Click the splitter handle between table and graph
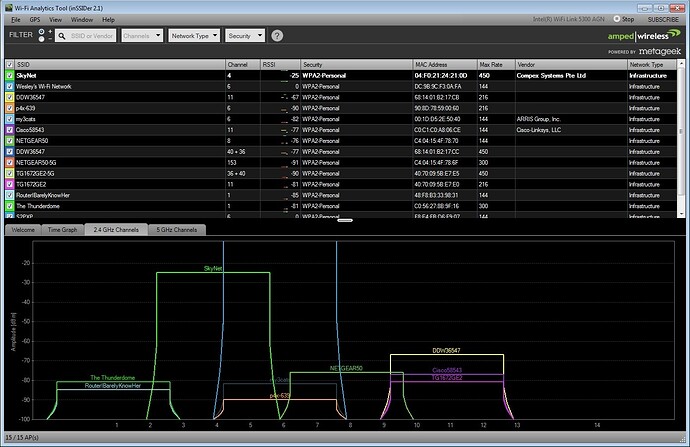The height and width of the screenshot is (447, 690). [x=345, y=220]
